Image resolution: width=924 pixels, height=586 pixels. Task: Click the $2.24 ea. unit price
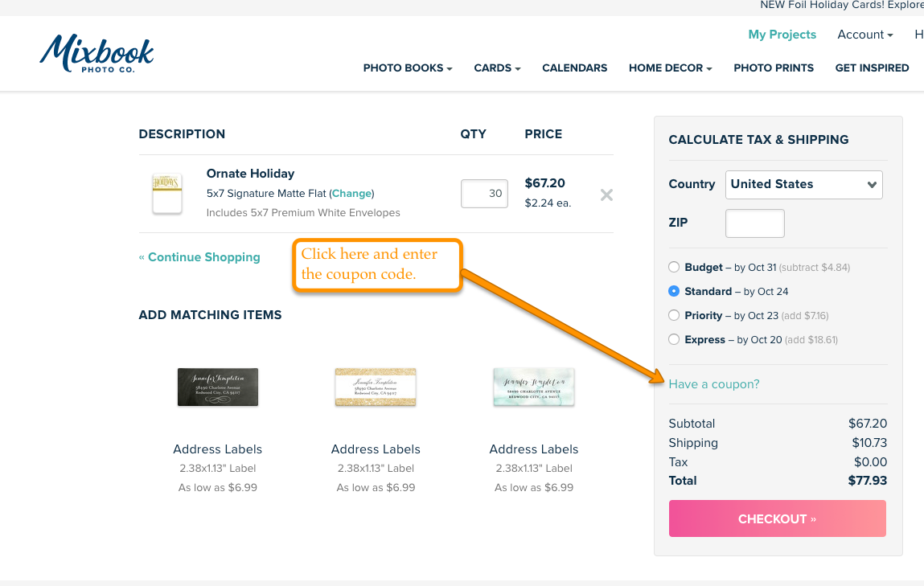click(x=548, y=203)
